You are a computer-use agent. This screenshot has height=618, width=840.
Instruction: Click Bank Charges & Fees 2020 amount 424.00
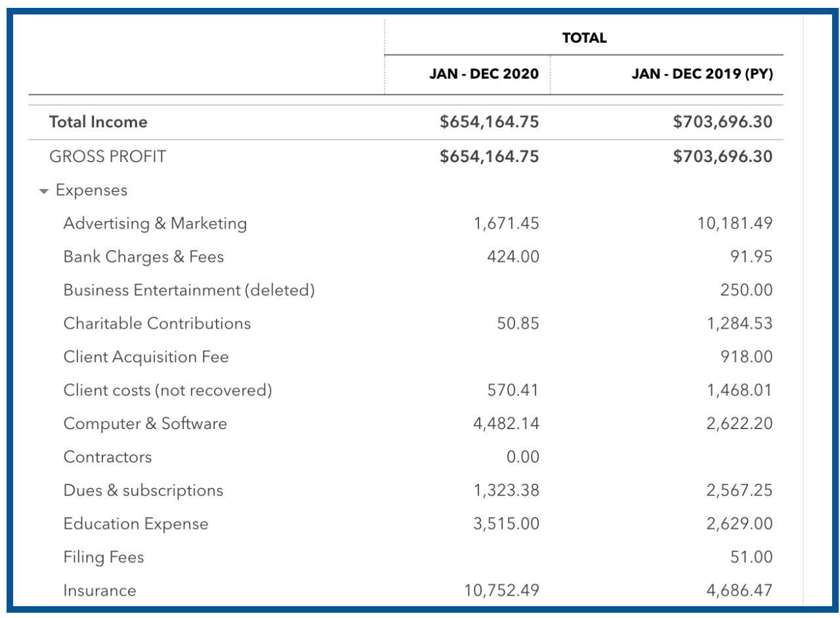513,257
